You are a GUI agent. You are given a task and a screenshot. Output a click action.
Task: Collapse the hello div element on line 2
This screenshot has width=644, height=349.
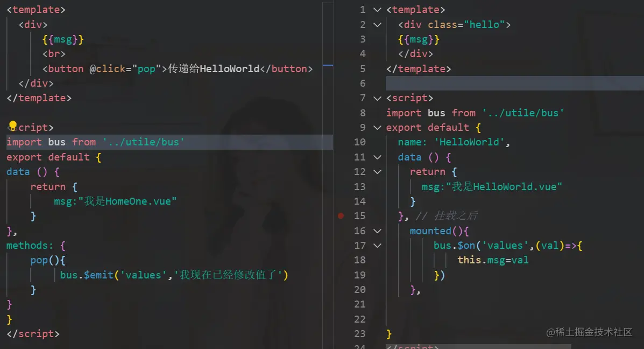tap(377, 24)
